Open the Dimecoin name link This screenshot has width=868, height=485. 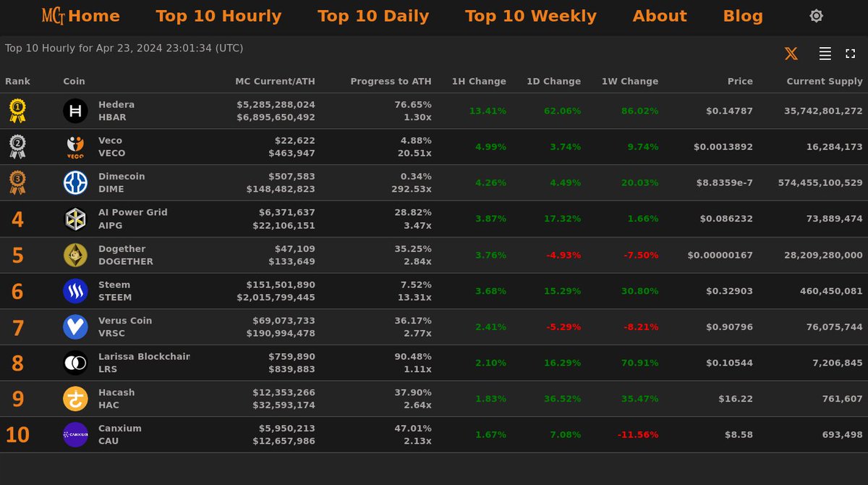pos(122,177)
